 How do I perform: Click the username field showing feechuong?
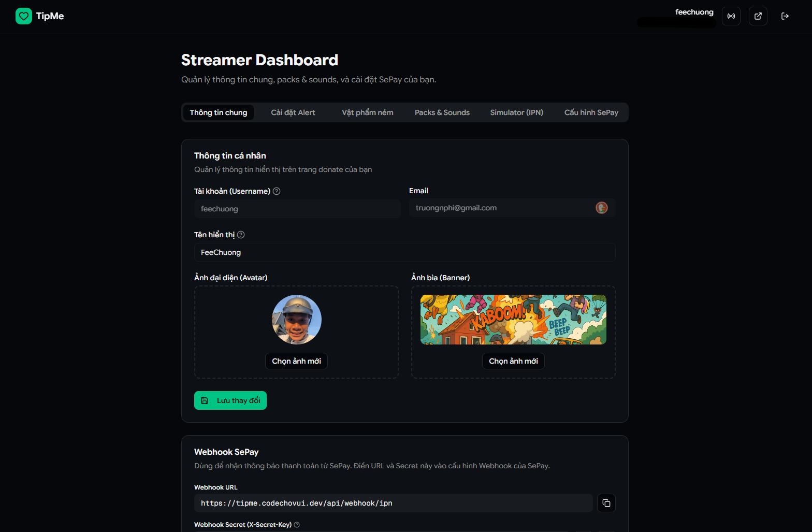297,209
